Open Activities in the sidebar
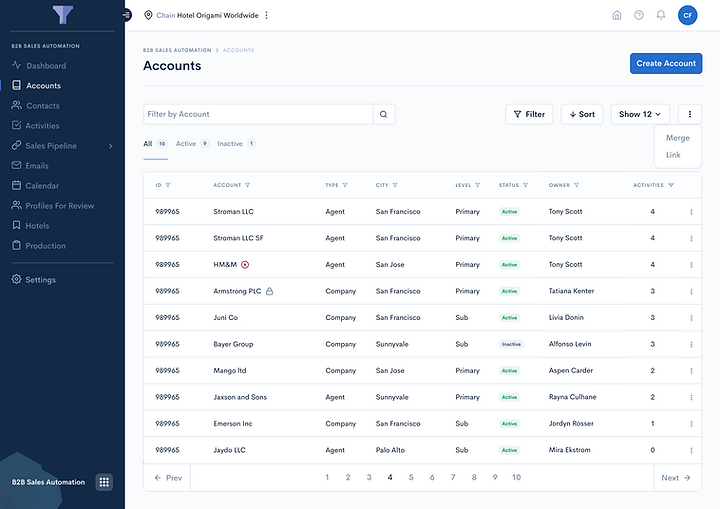 36,125
